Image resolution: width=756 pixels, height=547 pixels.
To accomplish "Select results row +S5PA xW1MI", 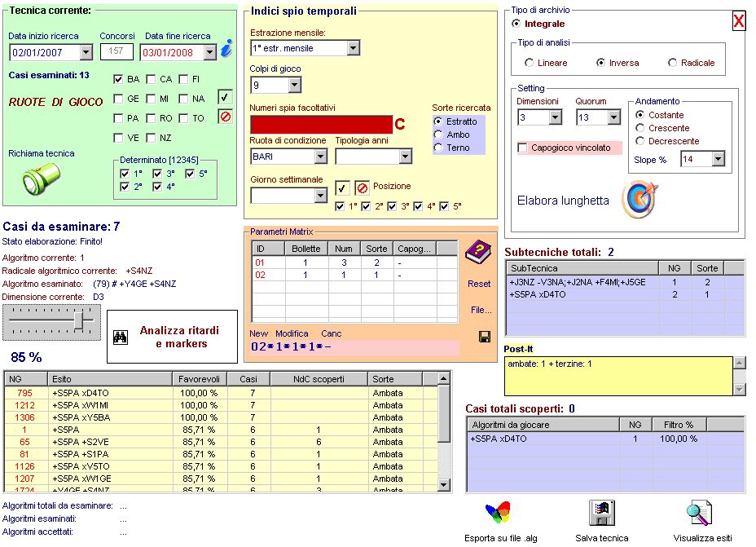I will (221, 405).
